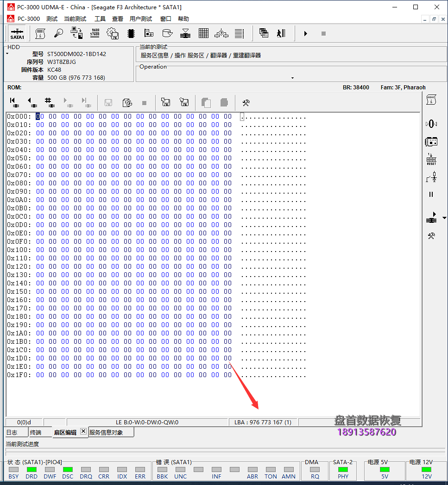Click sidebar zero recalibrate icon
The height and width of the screenshot is (485, 448).
431,124
